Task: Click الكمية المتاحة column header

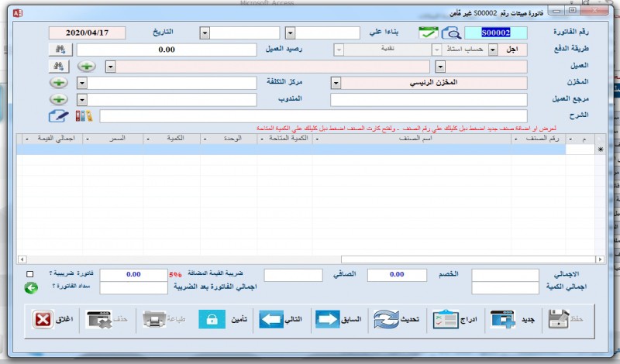Action: tap(285, 139)
